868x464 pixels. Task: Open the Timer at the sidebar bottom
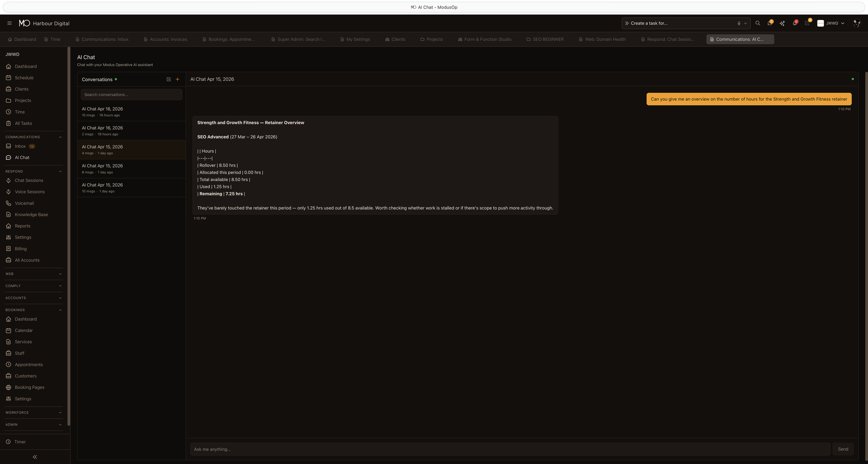tap(20, 441)
